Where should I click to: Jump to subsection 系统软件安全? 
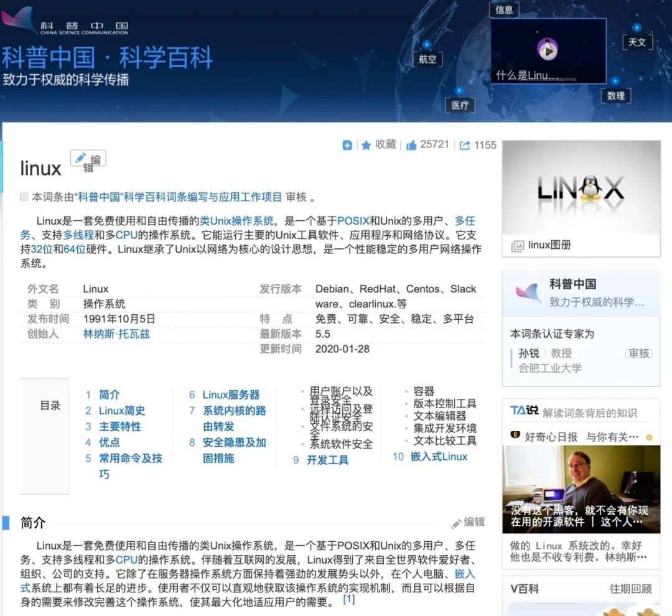341,444
